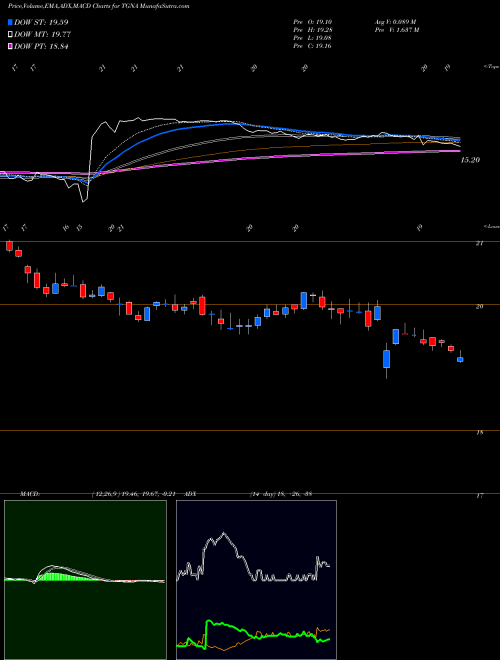Click the first red candlestick touching the 21 price line
This screenshot has width=500, height=660.
click(x=9, y=246)
